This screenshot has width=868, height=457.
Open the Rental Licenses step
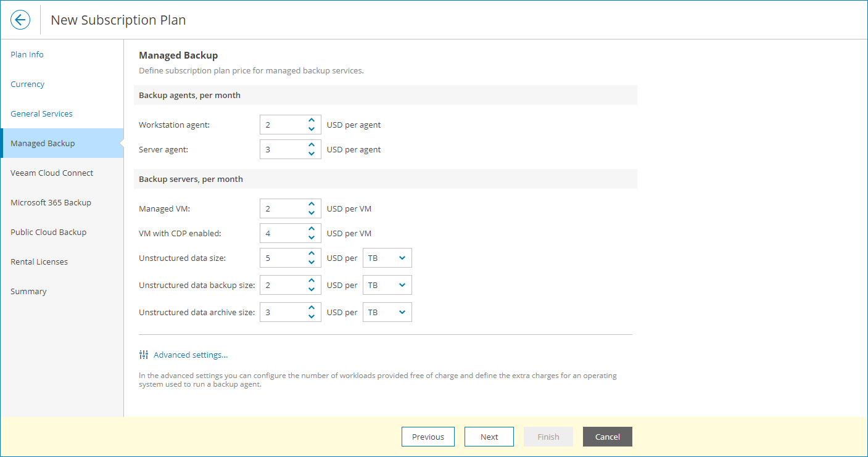pos(39,261)
